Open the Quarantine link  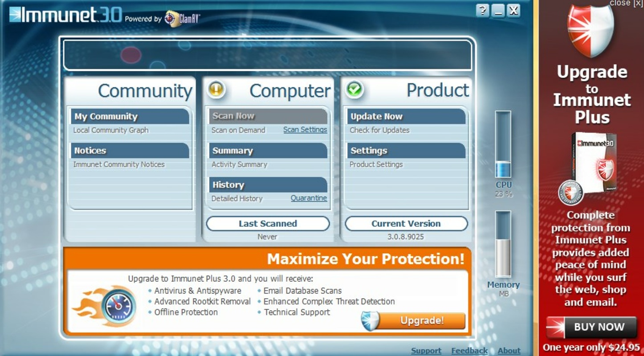[x=309, y=198]
